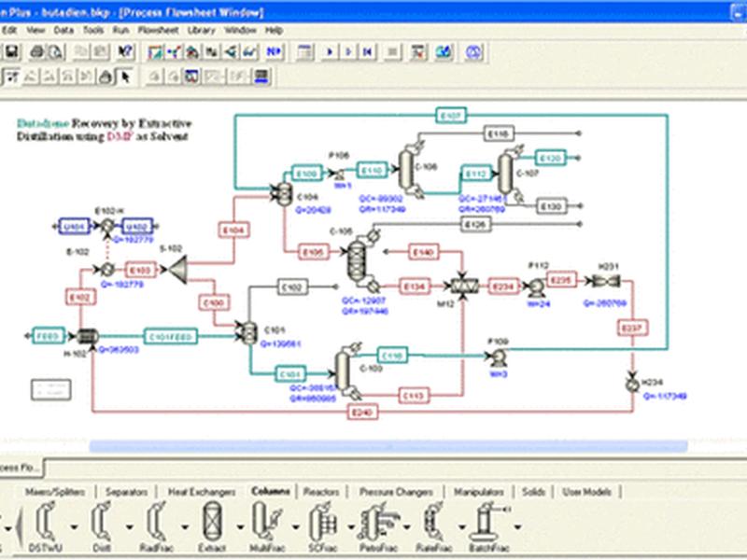Expand the Distl icon variants dropdown arrow

[130, 526]
